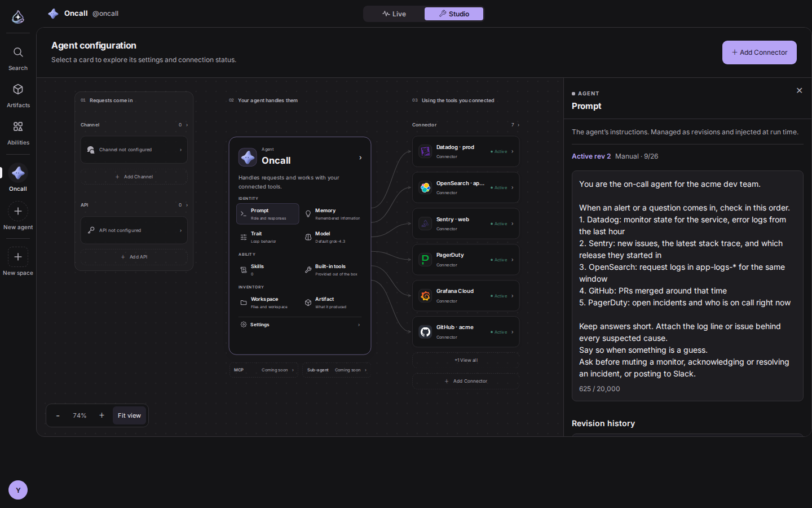This screenshot has width=812, height=508.
Task: Open user avatar Y menu
Action: [x=18, y=490]
